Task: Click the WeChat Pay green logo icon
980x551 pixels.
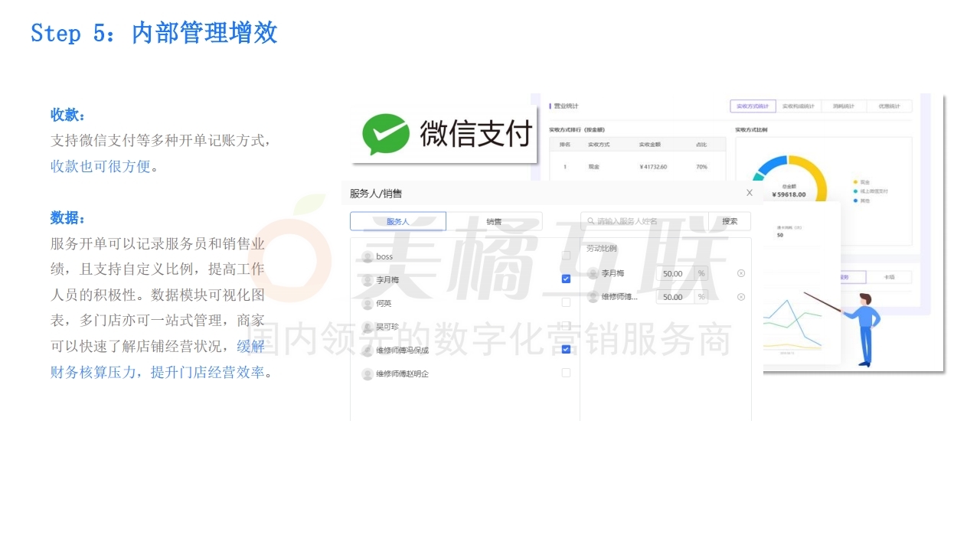Action: click(385, 135)
